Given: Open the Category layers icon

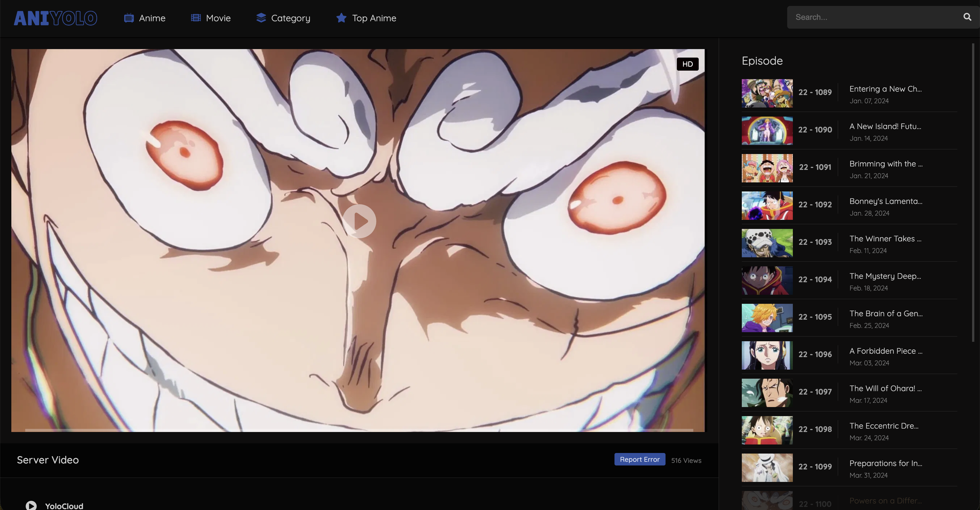Looking at the screenshot, I should click(x=261, y=18).
